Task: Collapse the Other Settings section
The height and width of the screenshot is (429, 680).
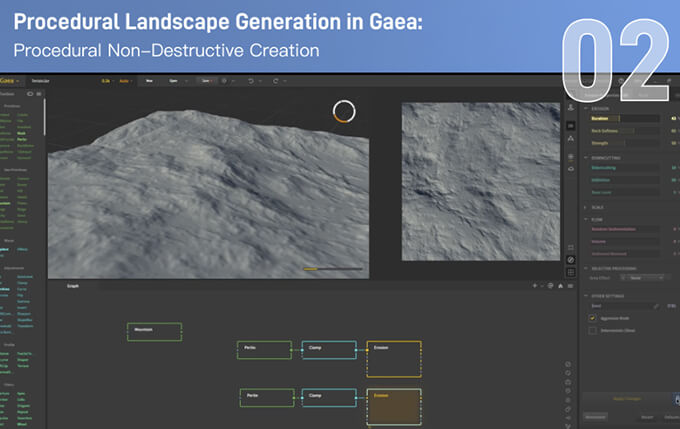Action: pos(586,296)
